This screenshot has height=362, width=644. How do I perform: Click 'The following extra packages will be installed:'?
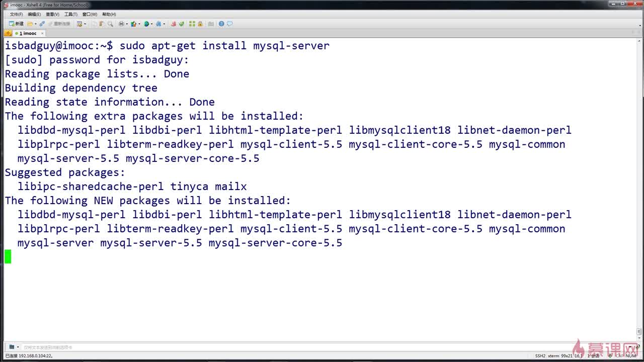pyautogui.click(x=154, y=116)
